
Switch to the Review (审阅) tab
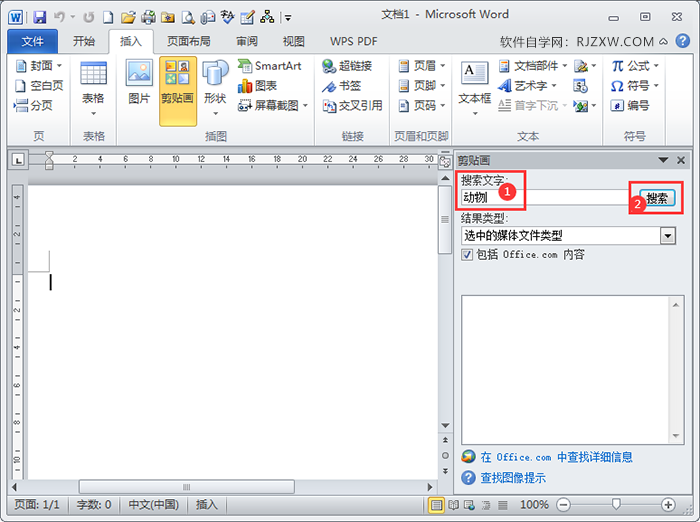click(x=247, y=42)
